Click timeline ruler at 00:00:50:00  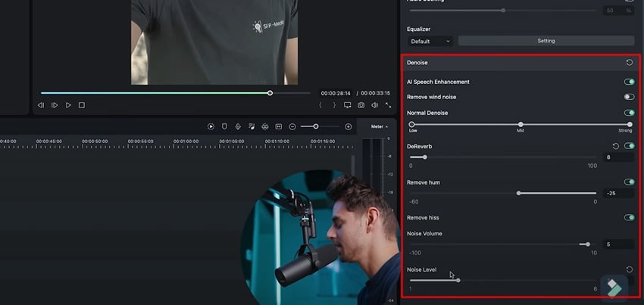[95, 142]
